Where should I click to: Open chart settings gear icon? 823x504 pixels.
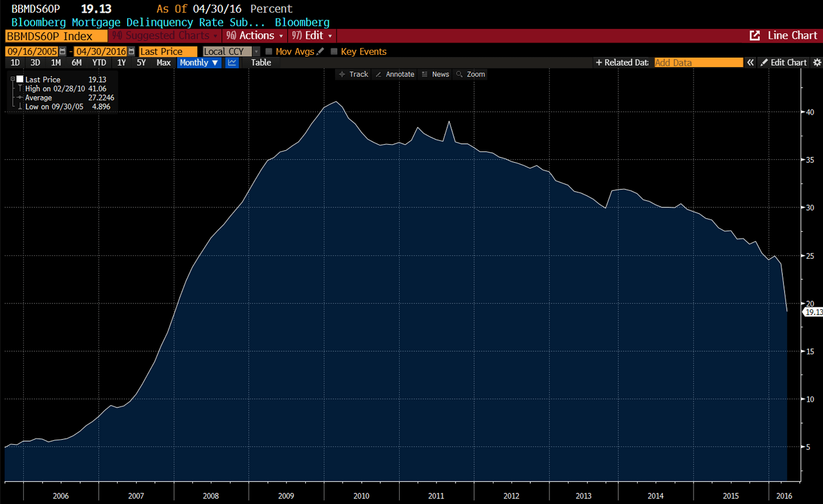pos(816,63)
